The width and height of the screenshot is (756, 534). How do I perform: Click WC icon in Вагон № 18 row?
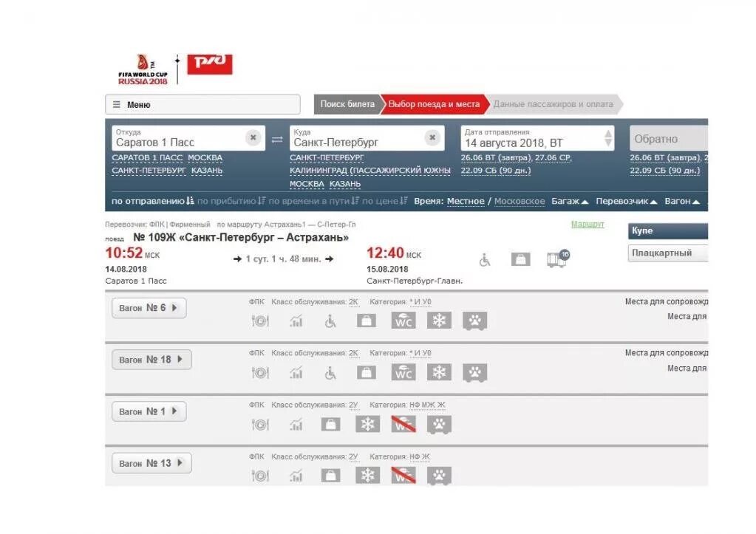click(x=403, y=372)
